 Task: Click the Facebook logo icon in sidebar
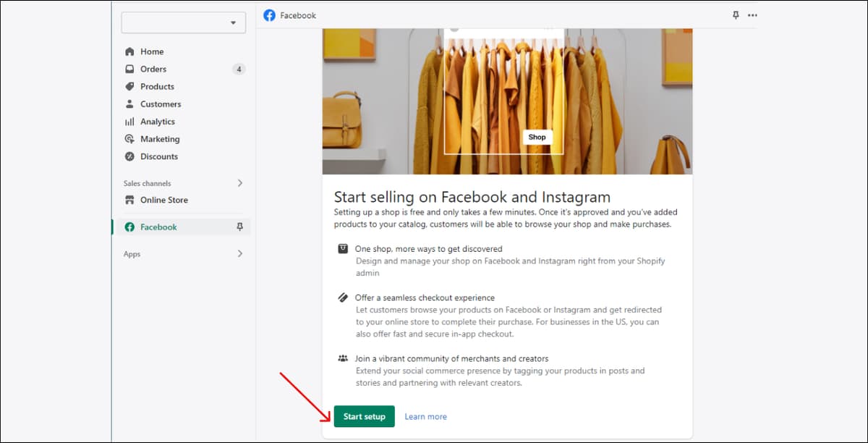coord(129,227)
